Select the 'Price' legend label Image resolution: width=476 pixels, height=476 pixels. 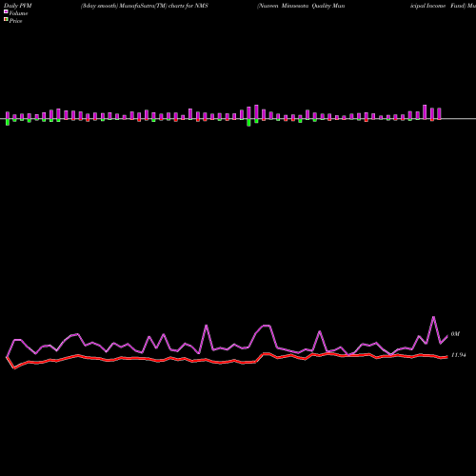tap(15, 21)
